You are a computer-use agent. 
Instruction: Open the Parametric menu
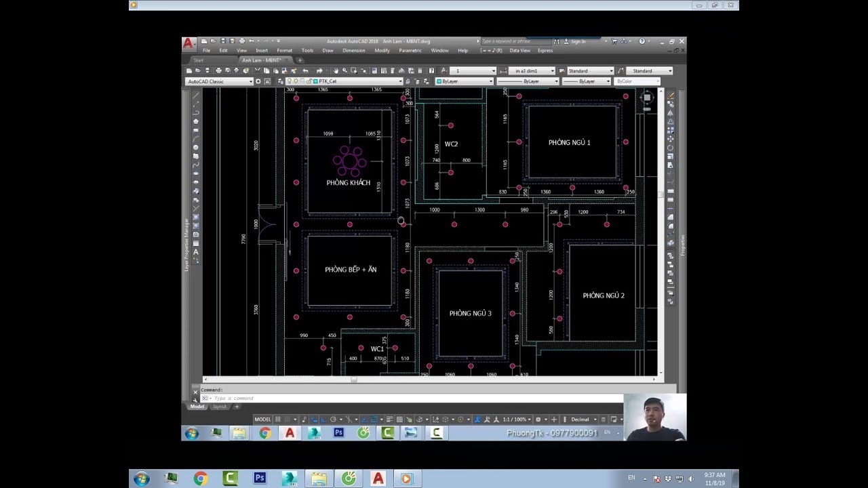[410, 50]
